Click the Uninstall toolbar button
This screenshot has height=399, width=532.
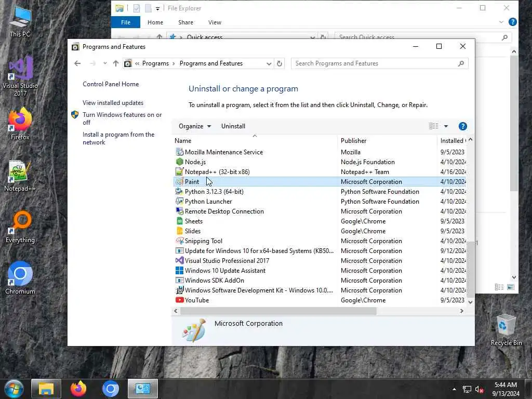pos(233,126)
